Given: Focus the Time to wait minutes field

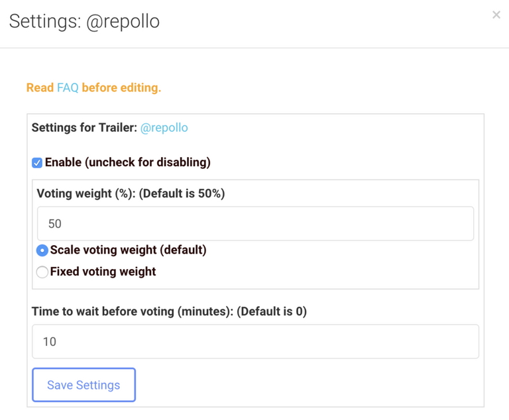Looking at the screenshot, I should 255,342.
